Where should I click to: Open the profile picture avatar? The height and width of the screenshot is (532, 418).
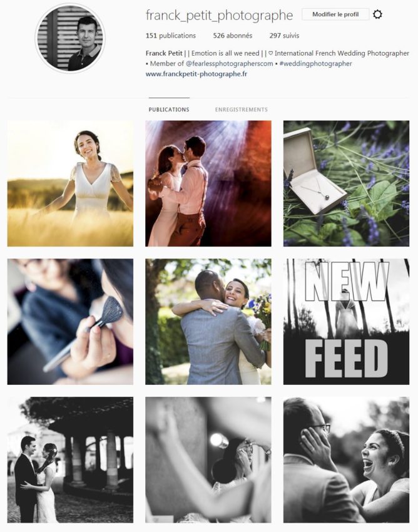click(70, 38)
